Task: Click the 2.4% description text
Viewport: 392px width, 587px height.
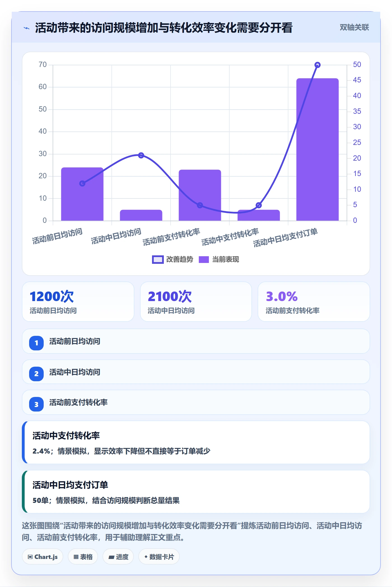Action: click(x=121, y=451)
